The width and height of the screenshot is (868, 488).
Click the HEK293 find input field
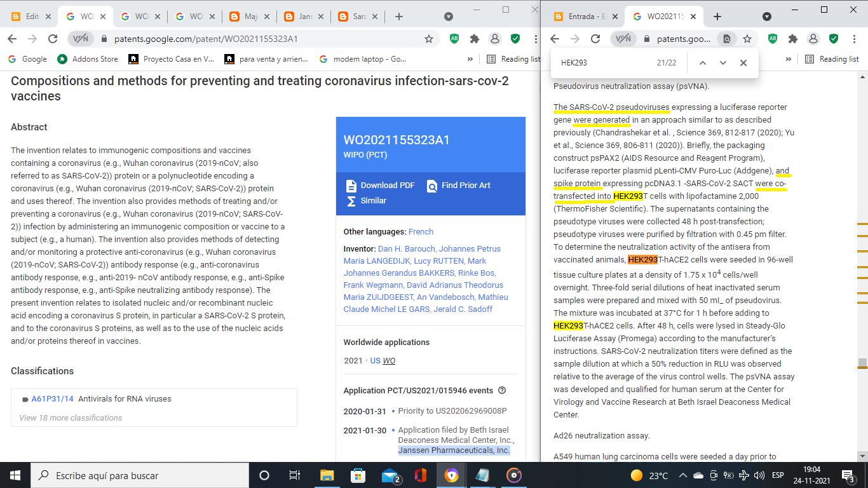604,63
